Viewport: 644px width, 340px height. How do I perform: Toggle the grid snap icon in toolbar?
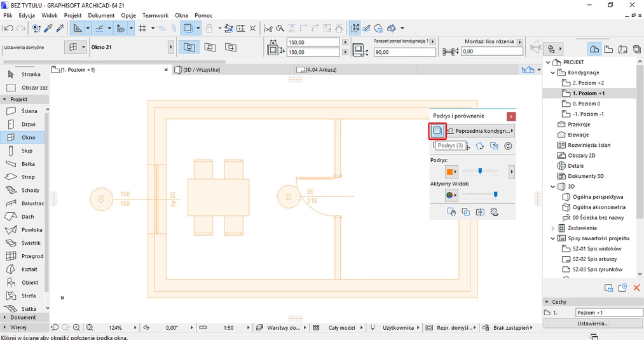tap(142, 29)
